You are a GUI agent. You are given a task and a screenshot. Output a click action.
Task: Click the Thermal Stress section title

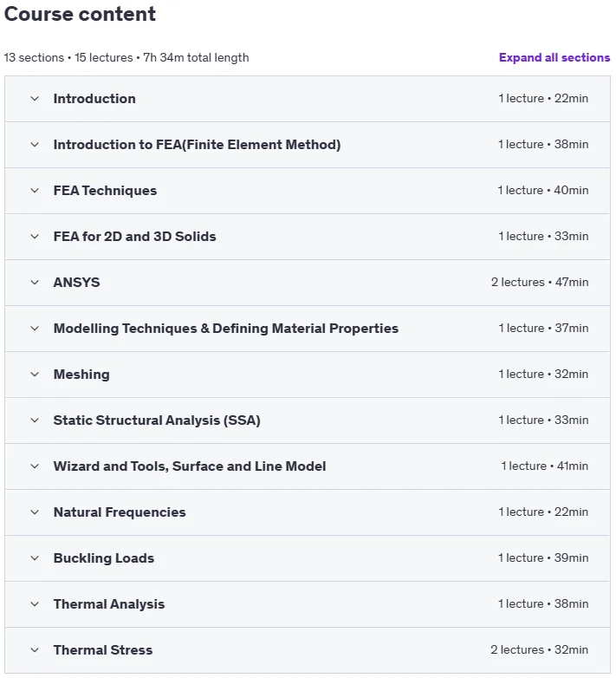coord(103,650)
